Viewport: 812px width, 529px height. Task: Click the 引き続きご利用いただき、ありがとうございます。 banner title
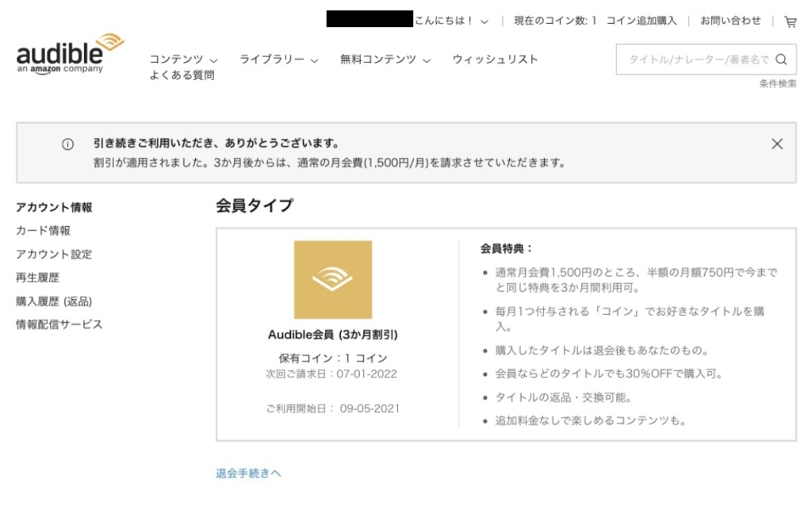pyautogui.click(x=216, y=144)
